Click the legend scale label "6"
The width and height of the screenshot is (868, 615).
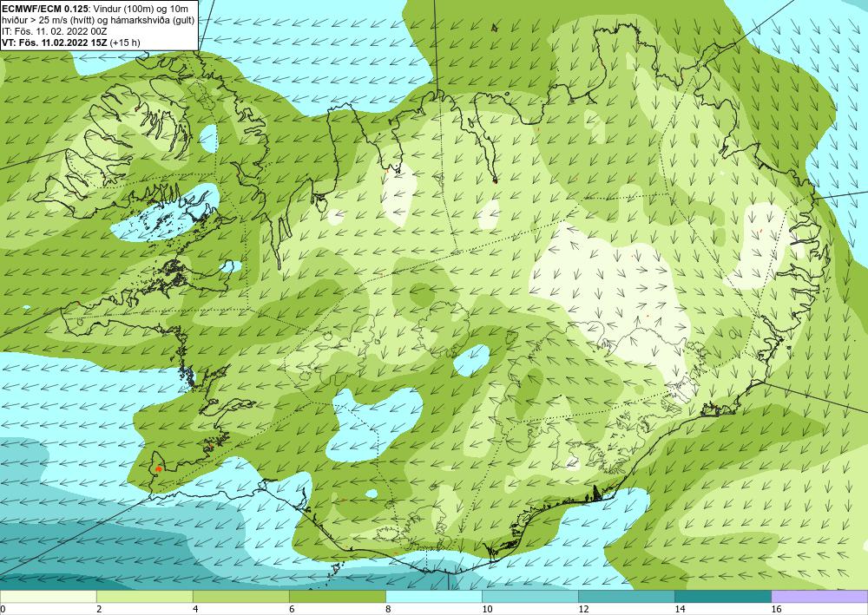click(x=293, y=609)
